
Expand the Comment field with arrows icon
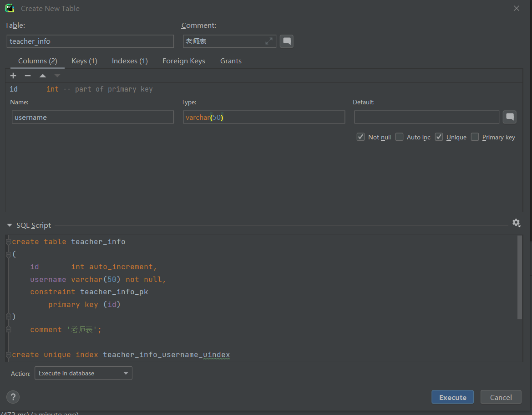point(269,41)
